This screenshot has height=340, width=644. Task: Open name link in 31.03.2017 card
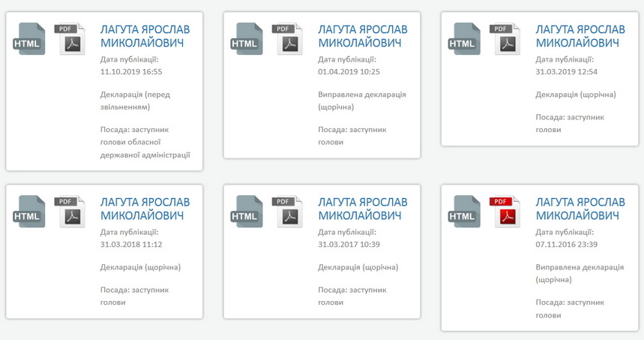(362, 209)
